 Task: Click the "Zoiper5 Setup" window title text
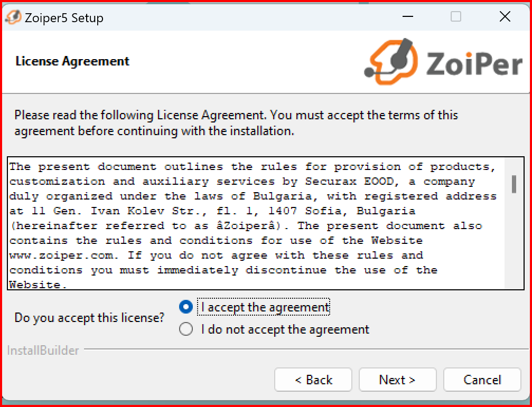point(64,17)
